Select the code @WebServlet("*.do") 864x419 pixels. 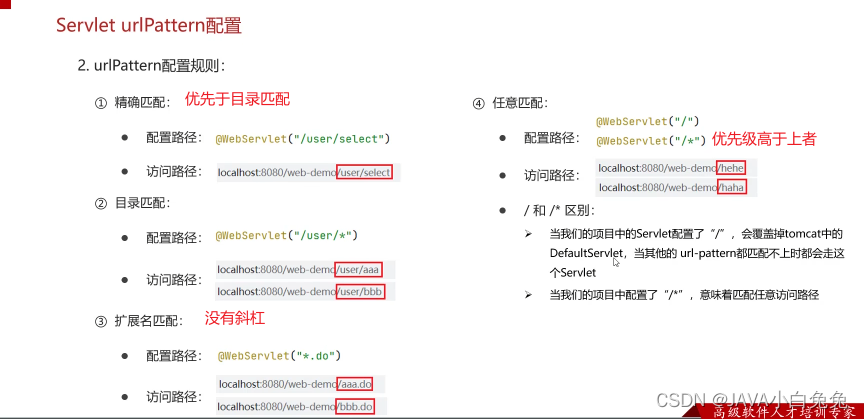pos(280,356)
